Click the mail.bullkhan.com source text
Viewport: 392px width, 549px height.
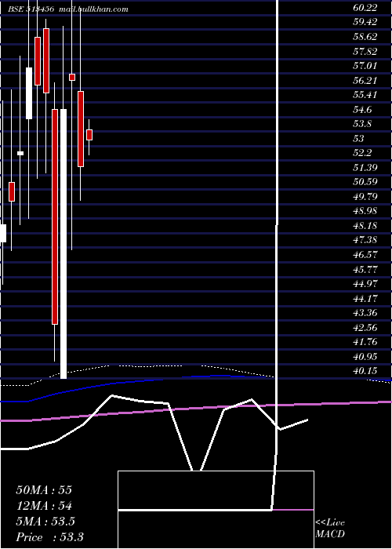point(93,9)
